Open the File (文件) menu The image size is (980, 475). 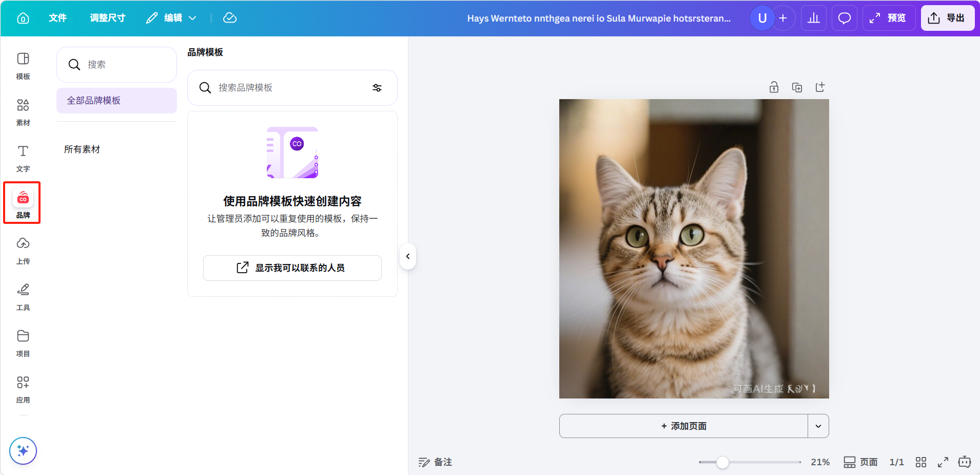tap(57, 18)
